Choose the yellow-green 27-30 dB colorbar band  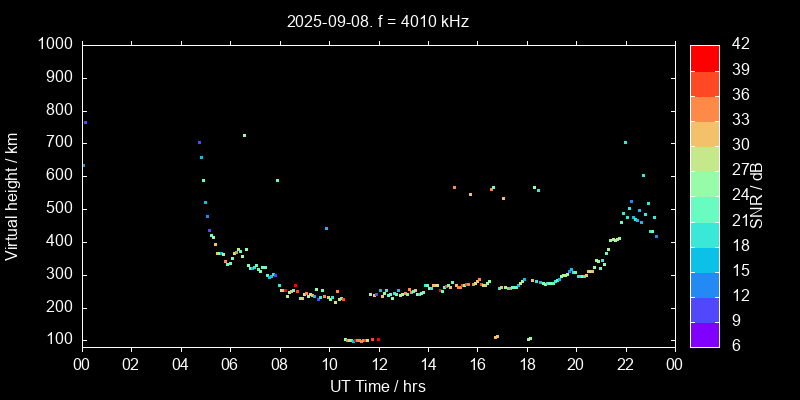click(705, 159)
